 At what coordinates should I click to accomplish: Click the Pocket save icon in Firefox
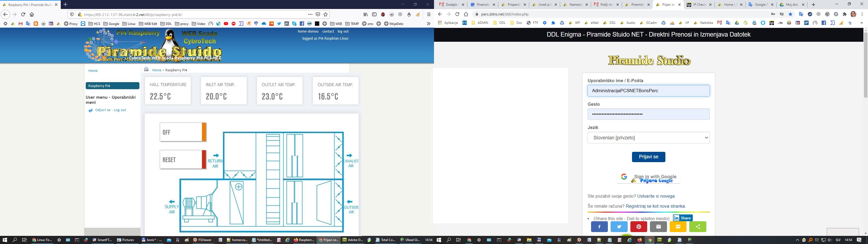click(x=318, y=14)
